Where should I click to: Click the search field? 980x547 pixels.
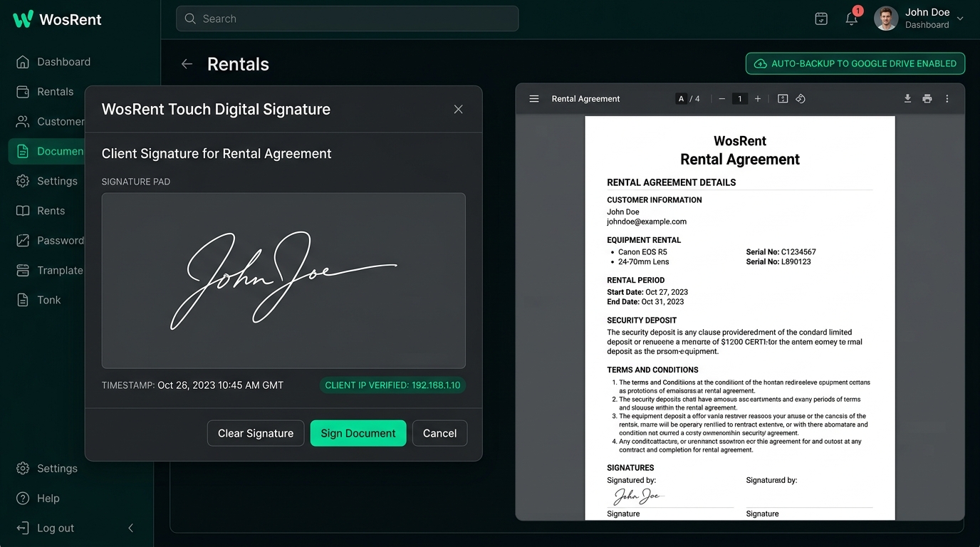(347, 19)
